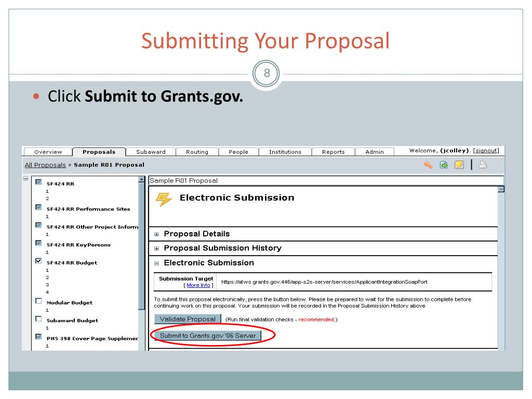The image size is (532, 399).
Task: Navigate to All Proposals breadcrumb link
Action: (x=45, y=165)
